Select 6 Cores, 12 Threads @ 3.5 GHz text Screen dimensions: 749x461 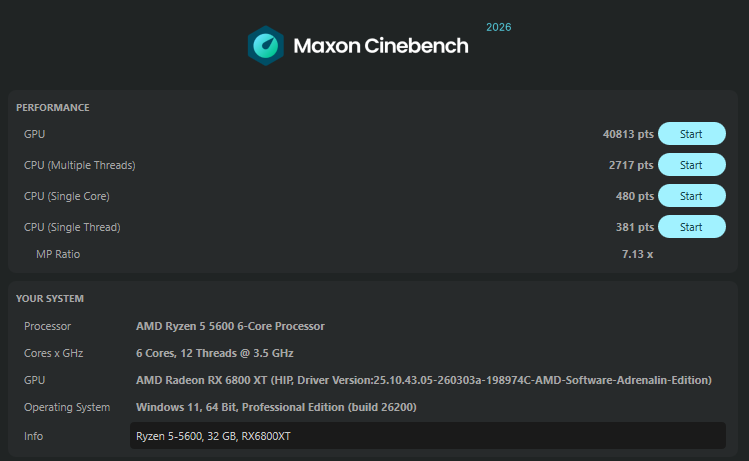214,353
